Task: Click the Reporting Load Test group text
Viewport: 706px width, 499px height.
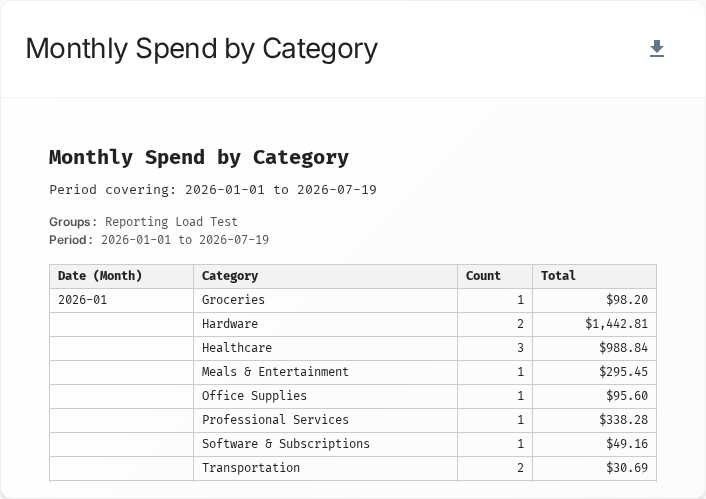Action: (171, 222)
